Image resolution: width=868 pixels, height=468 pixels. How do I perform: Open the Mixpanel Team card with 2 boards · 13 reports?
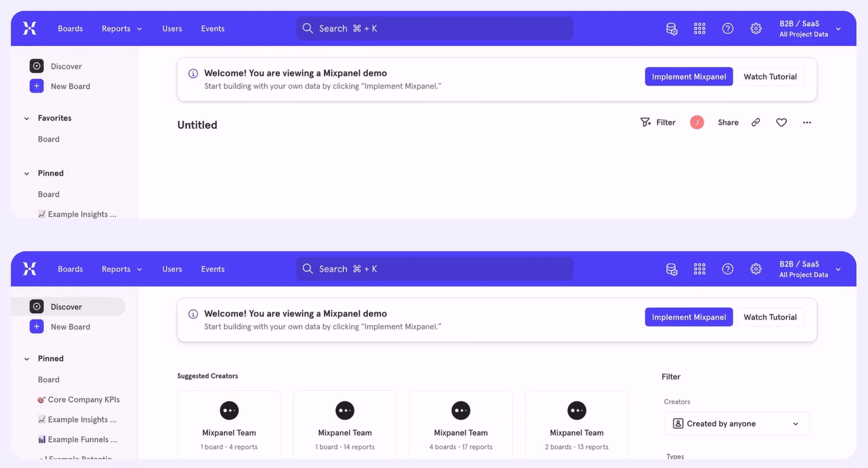click(x=577, y=425)
